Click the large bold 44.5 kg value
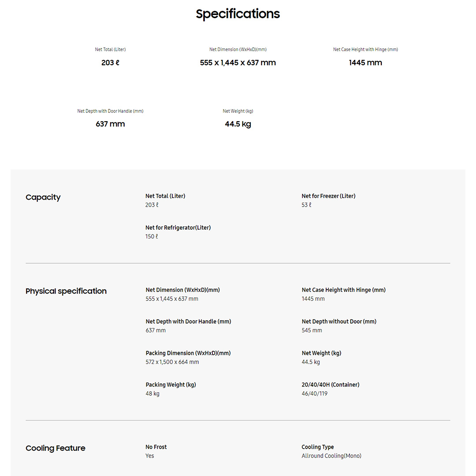476x476 pixels. [x=238, y=124]
